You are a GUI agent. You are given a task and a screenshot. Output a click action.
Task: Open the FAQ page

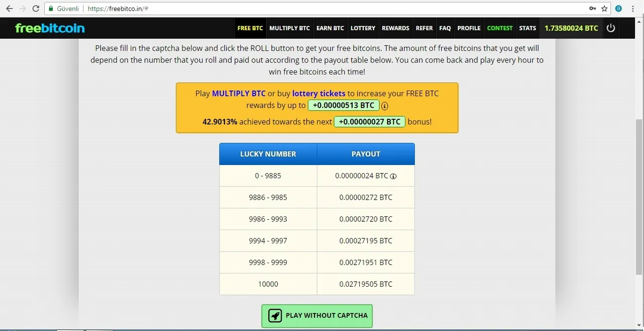(x=445, y=28)
